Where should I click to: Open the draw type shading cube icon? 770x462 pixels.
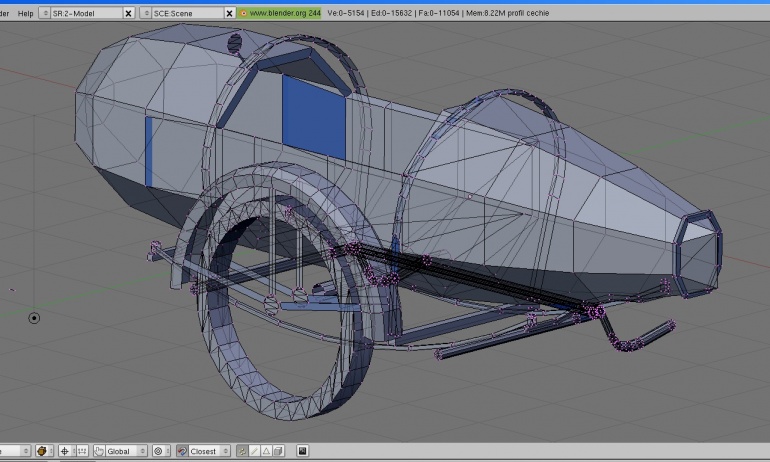pyautogui.click(x=44, y=451)
